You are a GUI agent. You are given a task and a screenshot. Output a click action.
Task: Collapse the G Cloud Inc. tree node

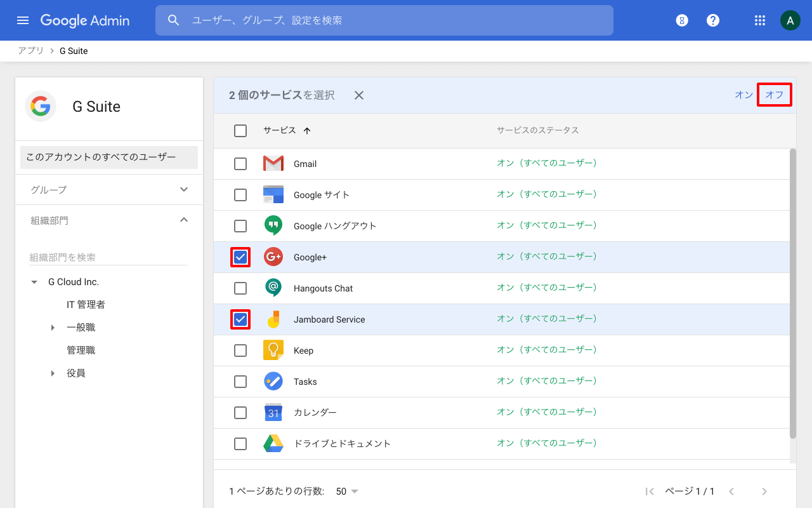(34, 282)
